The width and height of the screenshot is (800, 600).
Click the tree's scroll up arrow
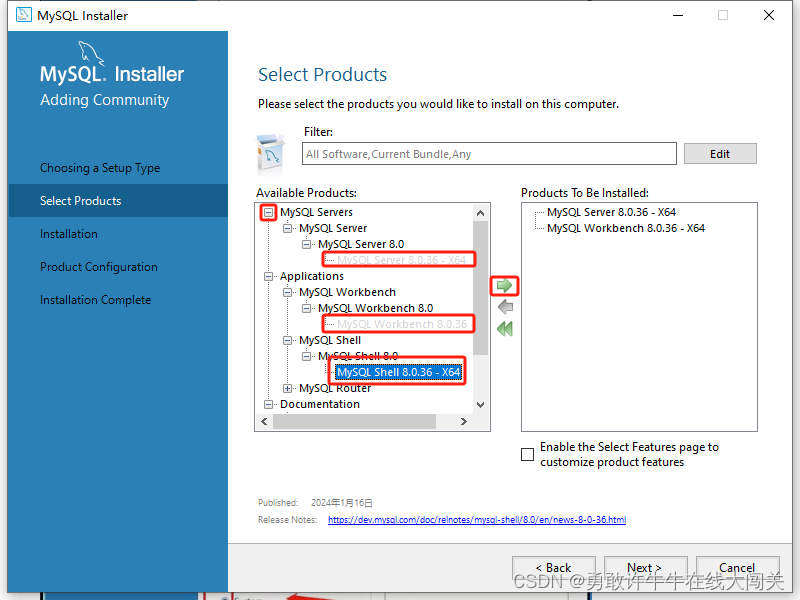click(x=480, y=213)
